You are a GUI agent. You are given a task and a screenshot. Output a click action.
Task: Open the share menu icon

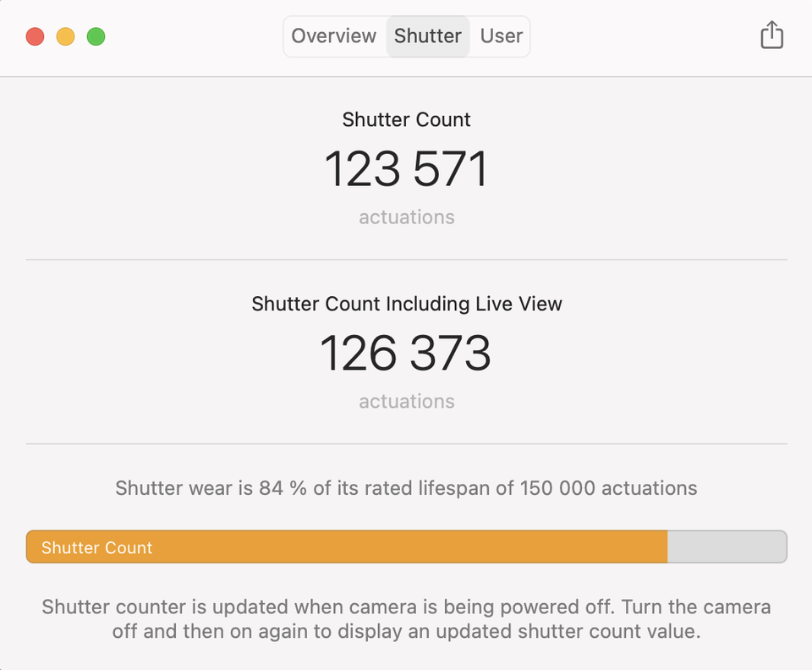point(771,36)
